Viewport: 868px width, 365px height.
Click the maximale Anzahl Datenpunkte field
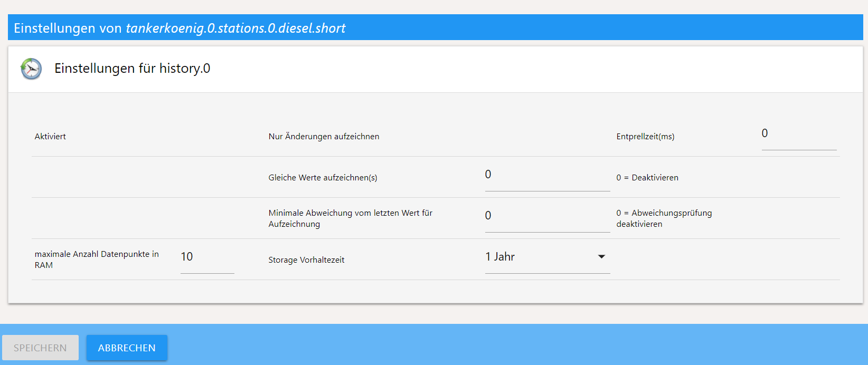tap(207, 257)
